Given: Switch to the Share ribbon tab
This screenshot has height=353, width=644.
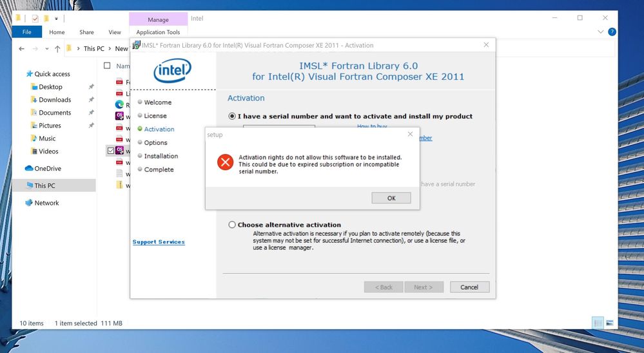Looking at the screenshot, I should tap(86, 32).
